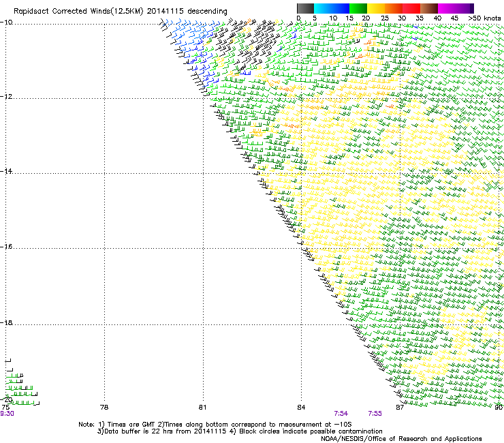The image size is (504, 443).
Task: Click the longitude label '87'
Action: pyautogui.click(x=400, y=408)
